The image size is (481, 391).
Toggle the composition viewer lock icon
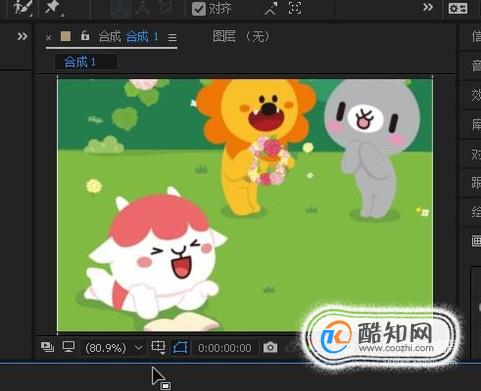[x=85, y=36]
